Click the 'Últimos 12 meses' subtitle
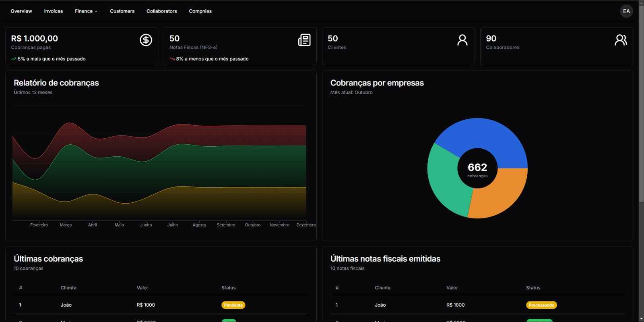 click(x=33, y=92)
